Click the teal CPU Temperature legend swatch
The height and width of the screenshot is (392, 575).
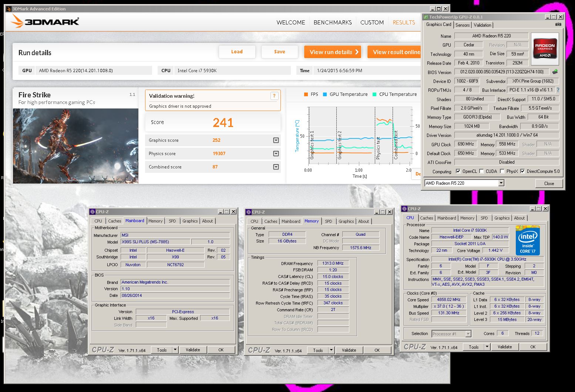[374, 94]
